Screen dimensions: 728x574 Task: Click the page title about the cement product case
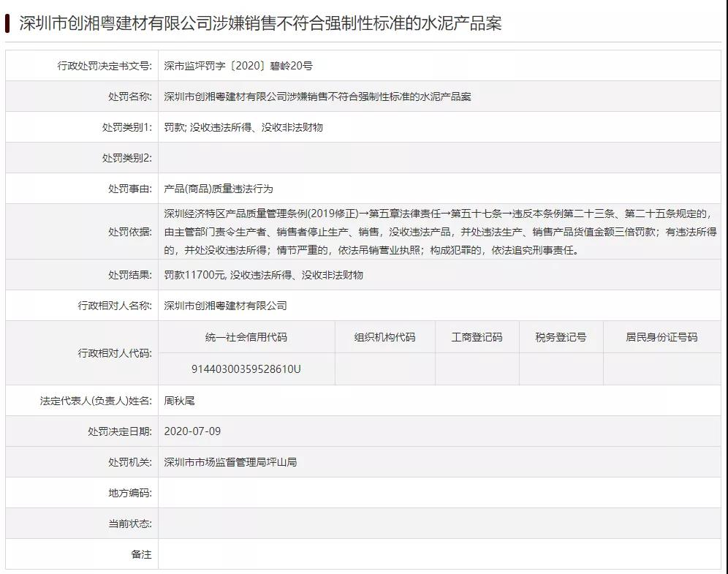coord(259,23)
